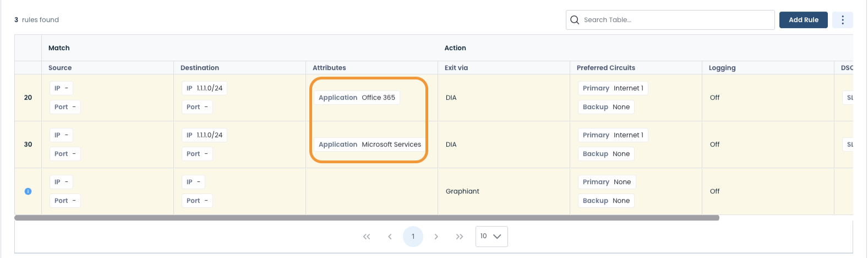Screen dimensions: 868x258
Task: Click Graphiant exit via in last row
Action: tap(462, 191)
